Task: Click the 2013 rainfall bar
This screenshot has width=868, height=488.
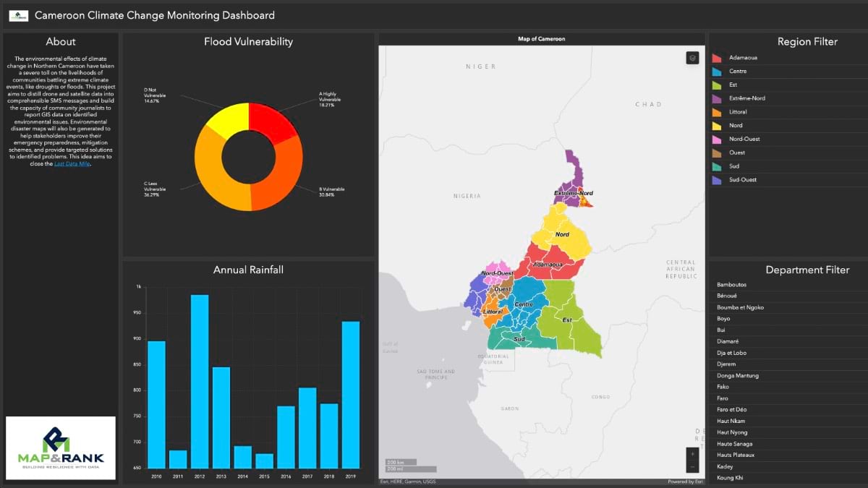Action: pyautogui.click(x=221, y=418)
